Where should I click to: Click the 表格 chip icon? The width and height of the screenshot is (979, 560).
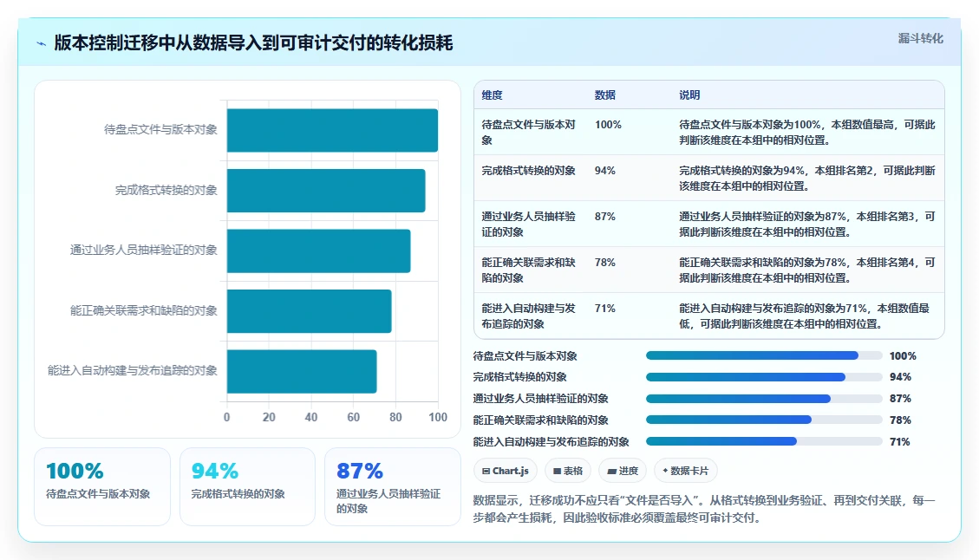click(x=557, y=472)
